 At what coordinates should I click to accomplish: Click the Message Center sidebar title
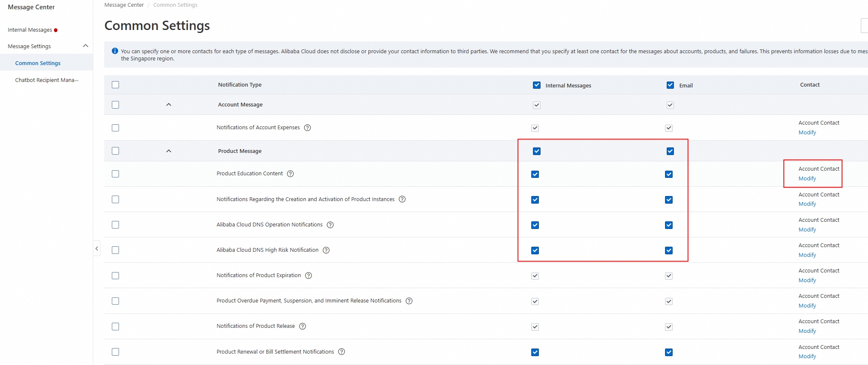[x=31, y=7]
